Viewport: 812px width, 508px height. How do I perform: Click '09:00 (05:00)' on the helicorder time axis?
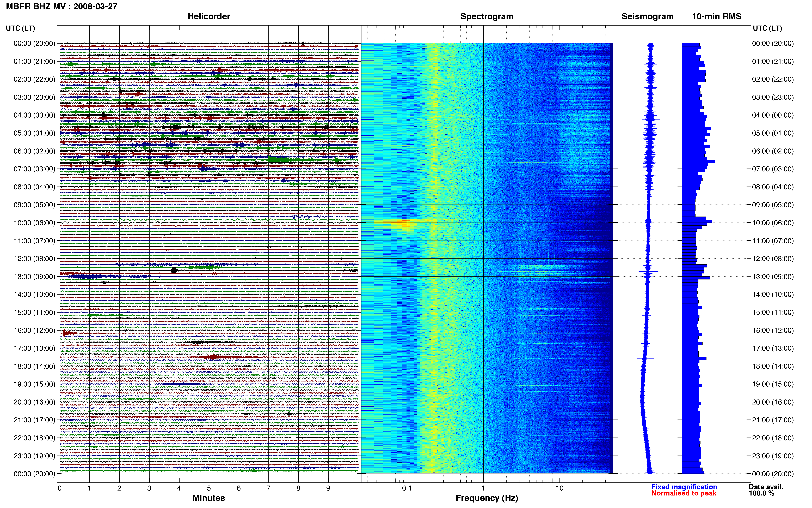34,205
